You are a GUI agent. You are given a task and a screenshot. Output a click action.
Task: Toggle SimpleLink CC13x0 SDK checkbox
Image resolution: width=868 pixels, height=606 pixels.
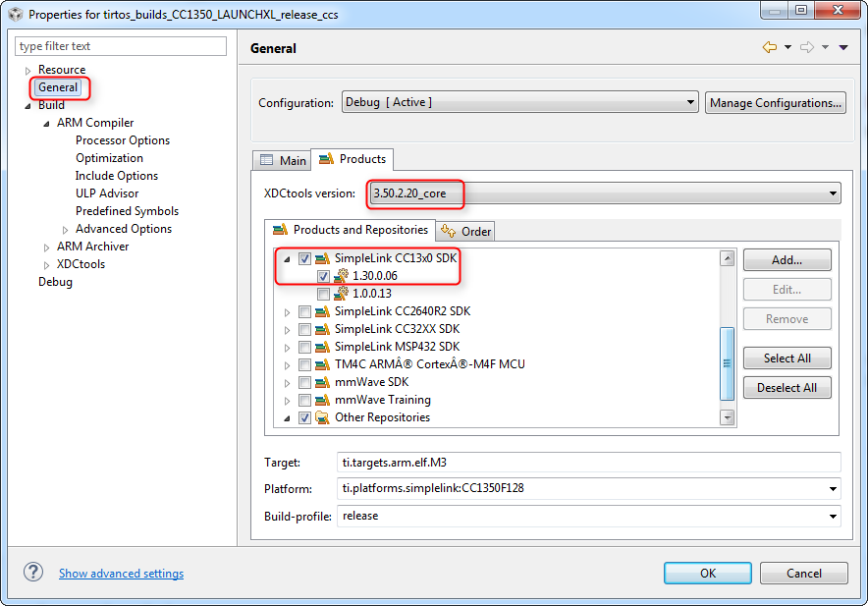tap(304, 258)
